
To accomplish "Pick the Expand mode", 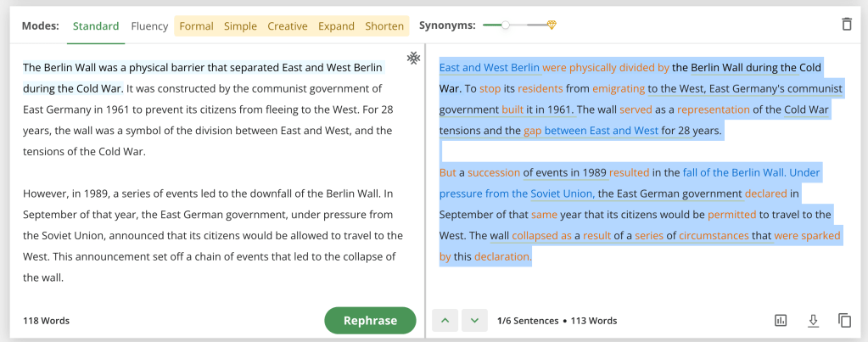I will click(336, 25).
